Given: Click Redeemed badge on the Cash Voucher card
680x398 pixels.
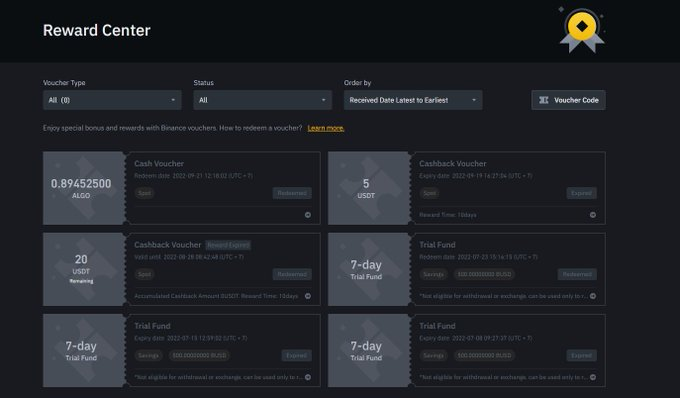Looking at the screenshot, I should 292,193.
